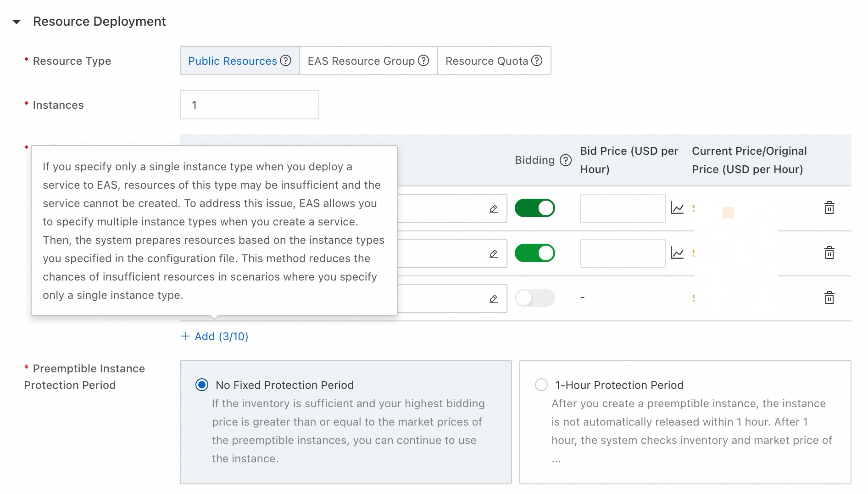Enable bidding toggle on third instance row
Screen dimensions: 868x494
[x=534, y=298]
